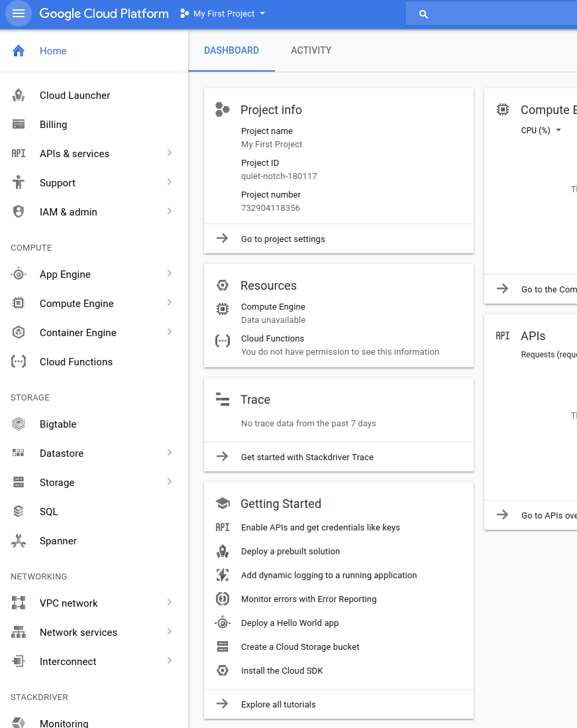Image resolution: width=577 pixels, height=728 pixels.
Task: Click the search input field
Action: 491,14
